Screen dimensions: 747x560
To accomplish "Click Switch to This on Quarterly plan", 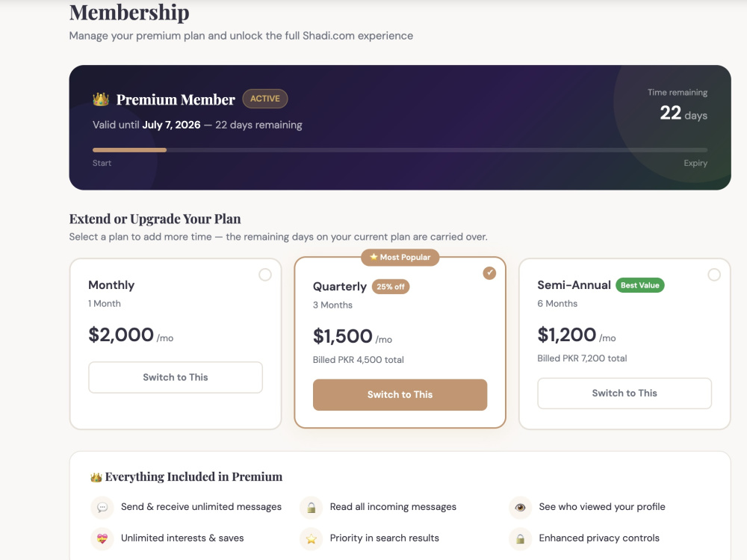I will pyautogui.click(x=400, y=395).
